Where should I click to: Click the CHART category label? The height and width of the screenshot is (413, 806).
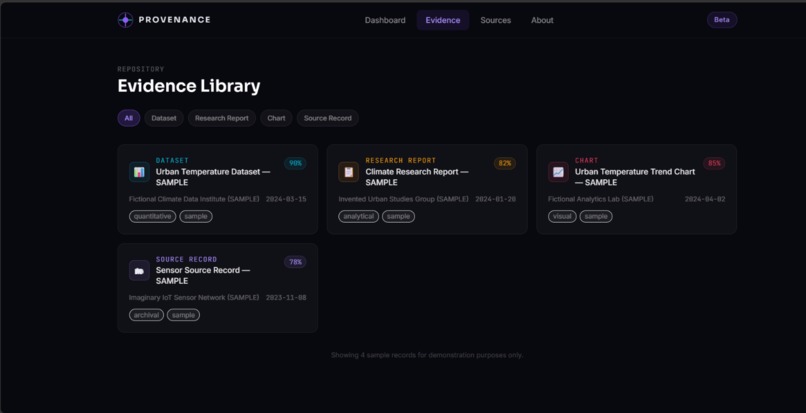click(x=587, y=160)
